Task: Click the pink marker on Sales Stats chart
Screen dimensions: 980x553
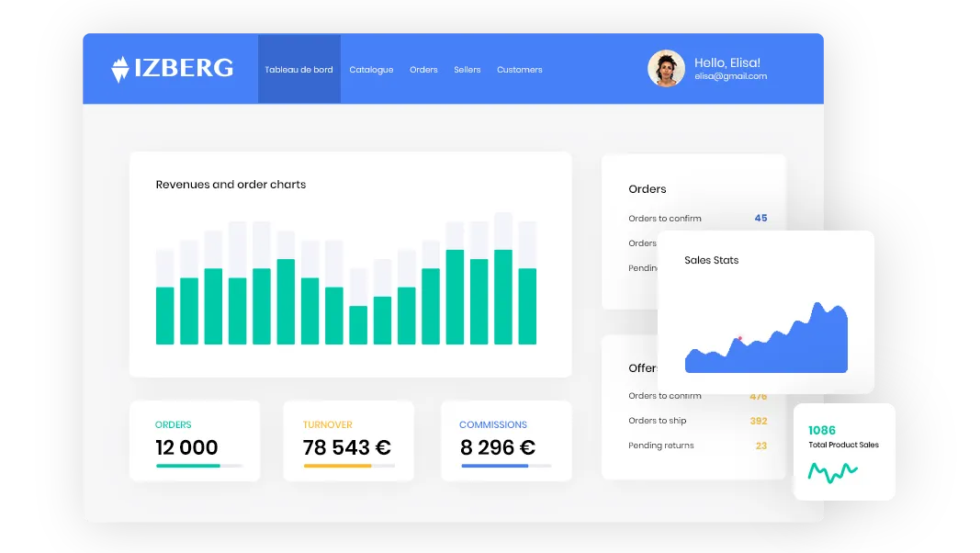Action: [739, 339]
